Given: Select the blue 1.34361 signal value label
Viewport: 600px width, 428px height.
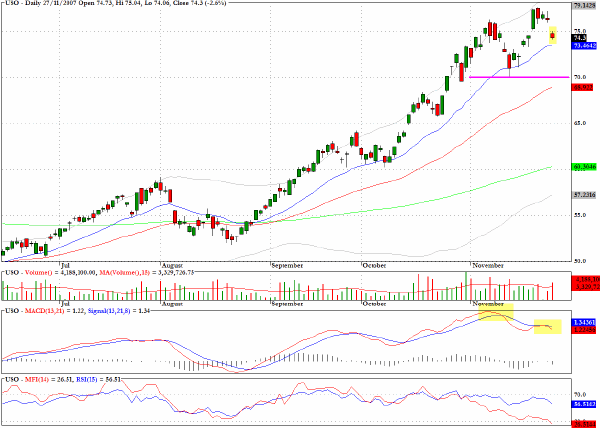Looking at the screenshot, I should click(584, 322).
